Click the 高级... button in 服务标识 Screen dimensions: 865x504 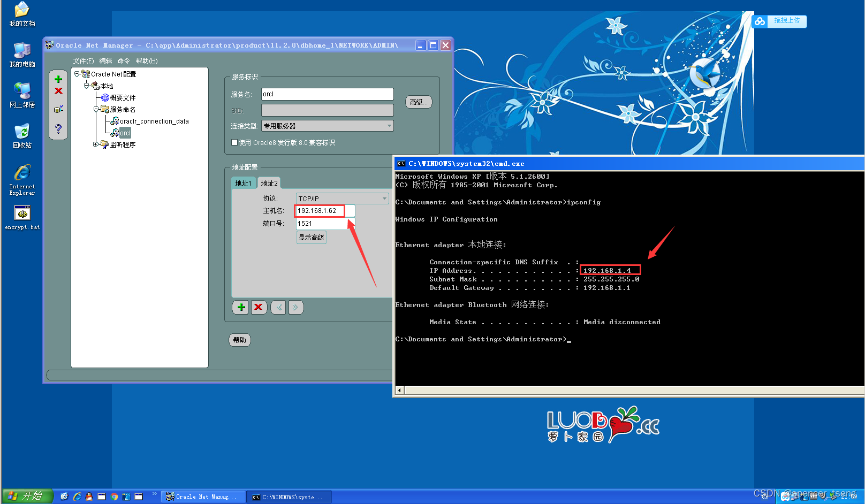click(419, 102)
